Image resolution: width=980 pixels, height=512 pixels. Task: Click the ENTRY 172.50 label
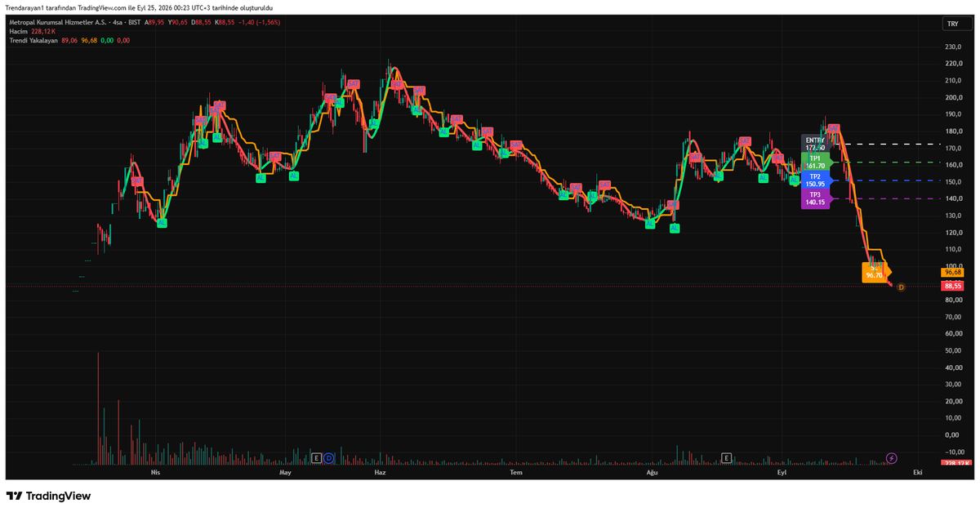pos(815,144)
